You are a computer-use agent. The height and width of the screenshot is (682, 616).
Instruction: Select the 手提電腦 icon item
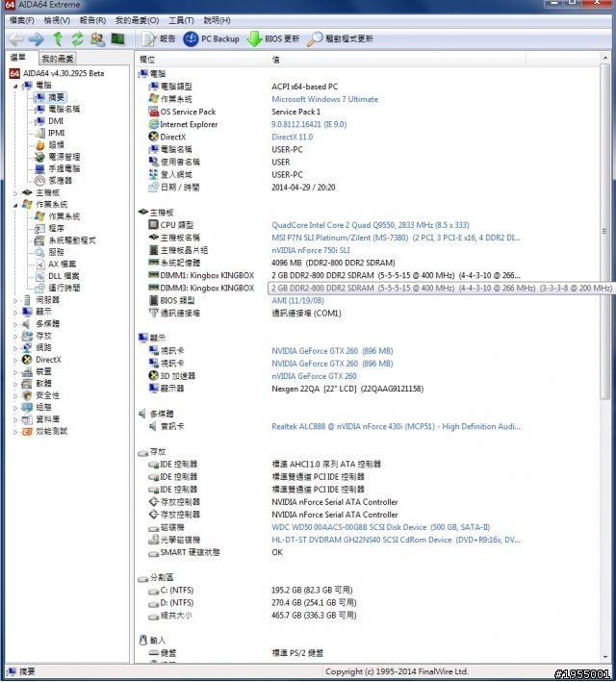click(39, 168)
